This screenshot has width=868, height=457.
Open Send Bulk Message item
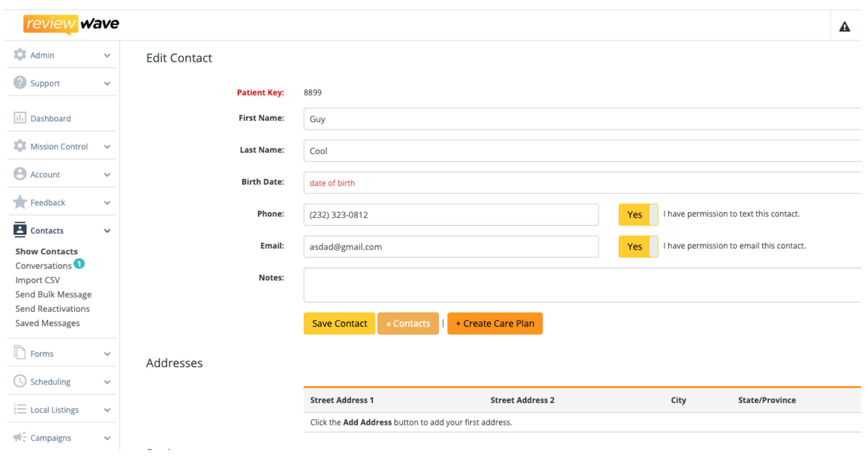[53, 295]
